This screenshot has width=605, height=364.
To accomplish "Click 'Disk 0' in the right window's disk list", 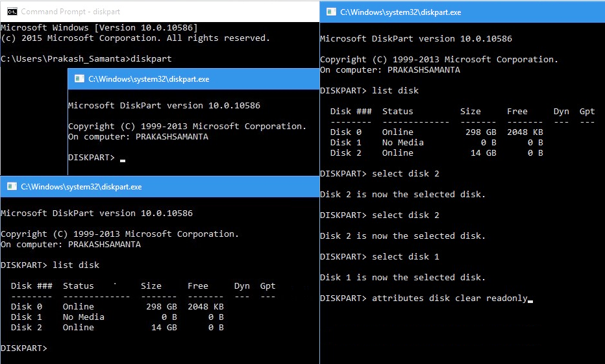I will pyautogui.click(x=346, y=132).
